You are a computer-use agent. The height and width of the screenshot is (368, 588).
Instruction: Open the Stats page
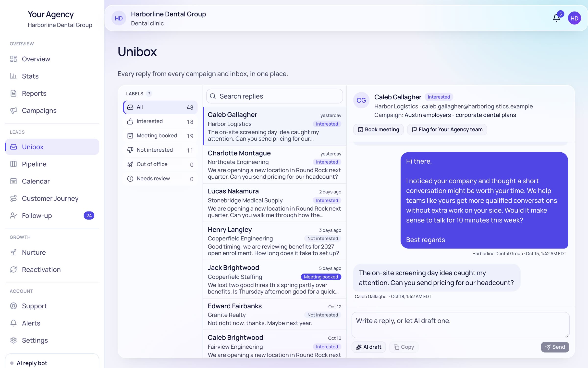click(x=52, y=76)
